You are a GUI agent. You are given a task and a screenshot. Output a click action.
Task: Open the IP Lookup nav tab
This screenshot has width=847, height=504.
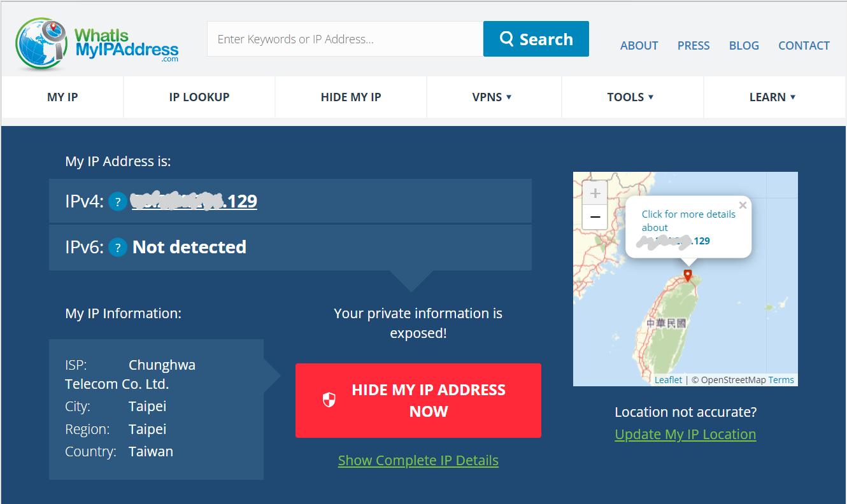(x=199, y=97)
